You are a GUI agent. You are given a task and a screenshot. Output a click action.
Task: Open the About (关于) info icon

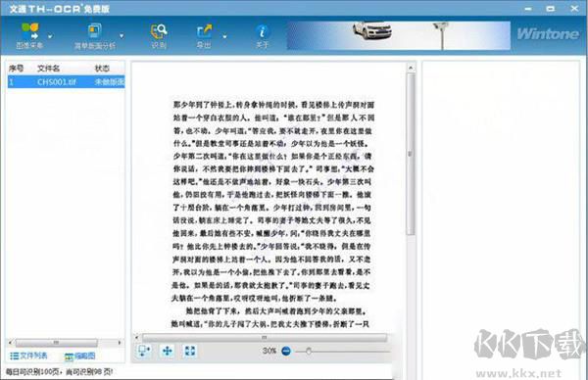[262, 31]
